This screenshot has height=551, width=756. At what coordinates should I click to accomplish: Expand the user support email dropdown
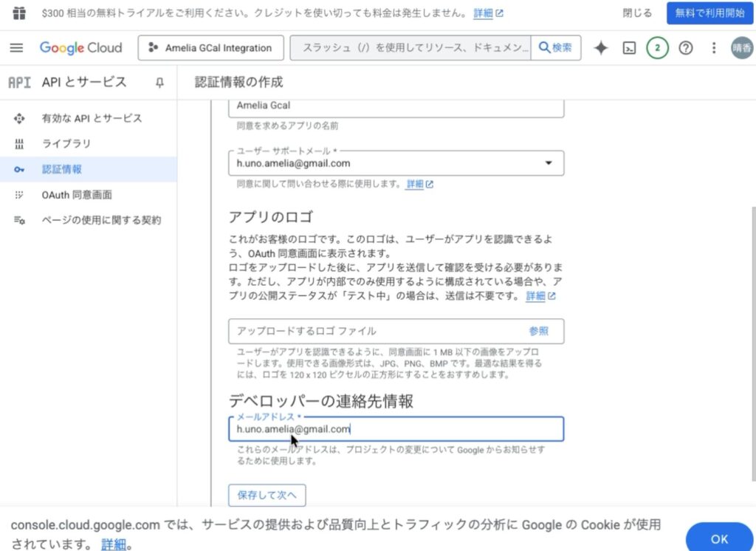click(548, 163)
